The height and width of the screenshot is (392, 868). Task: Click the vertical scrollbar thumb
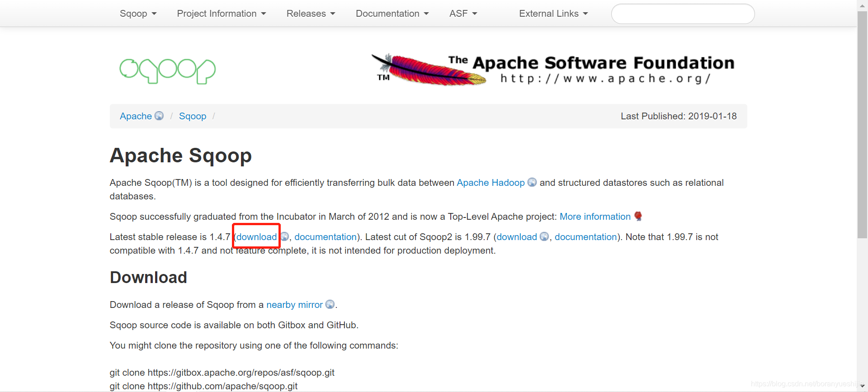[x=863, y=124]
